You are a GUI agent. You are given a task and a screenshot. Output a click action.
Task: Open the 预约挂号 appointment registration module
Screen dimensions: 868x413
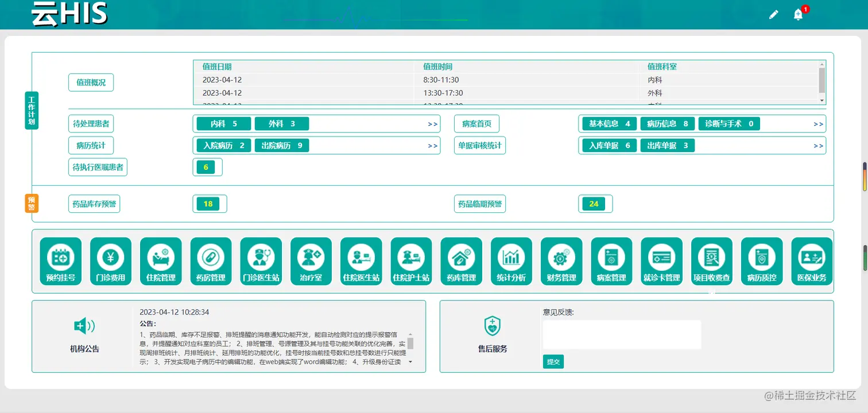[61, 262]
